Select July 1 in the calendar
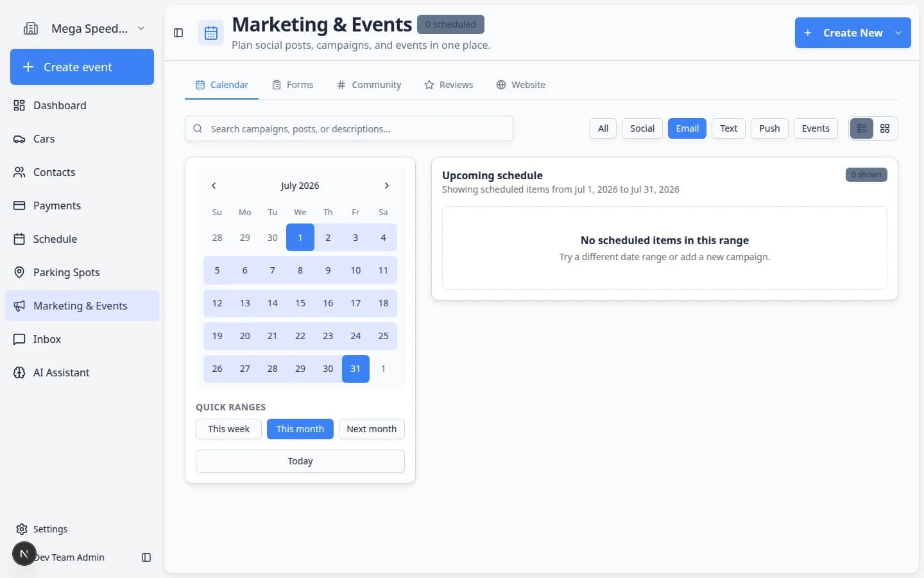 pyautogui.click(x=300, y=238)
